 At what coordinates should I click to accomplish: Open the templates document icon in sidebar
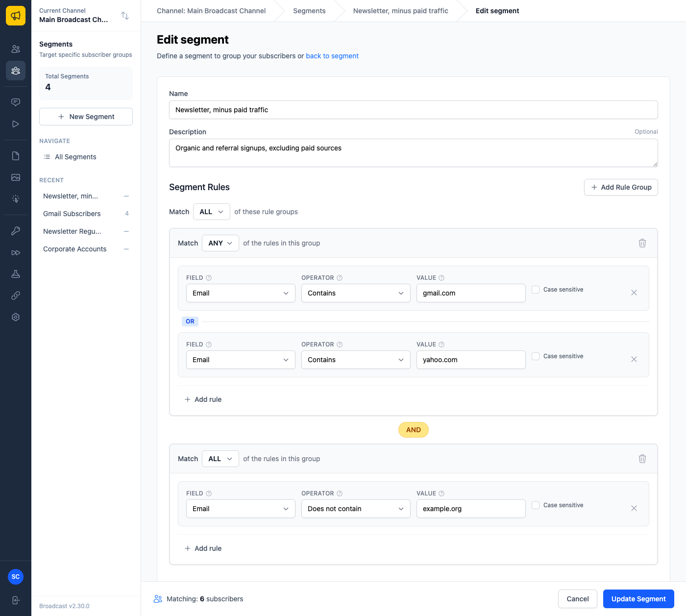[x=16, y=156]
